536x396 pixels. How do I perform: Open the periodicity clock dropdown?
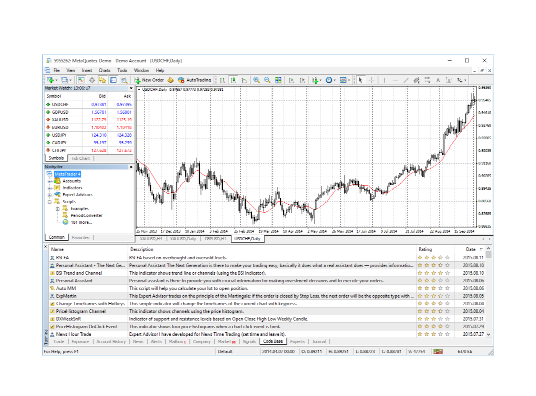click(x=330, y=80)
